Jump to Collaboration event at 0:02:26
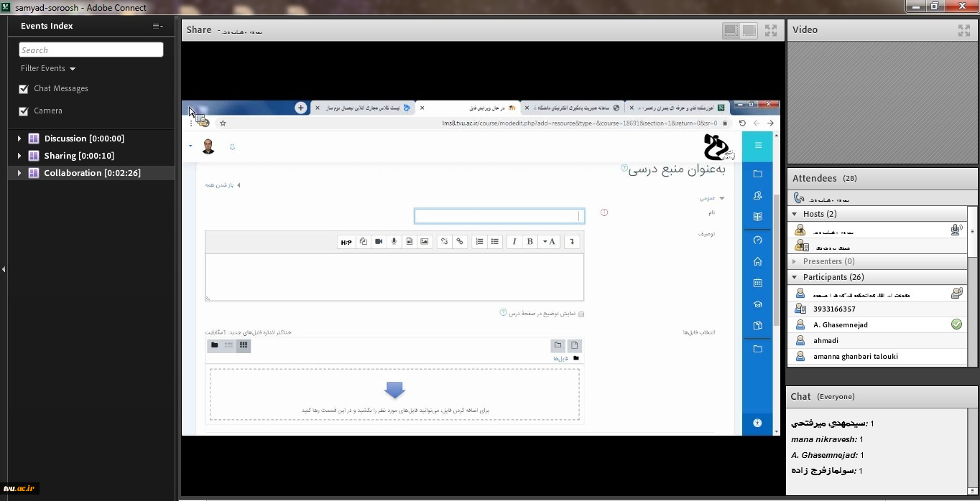The height and width of the screenshot is (501, 980). click(x=92, y=173)
